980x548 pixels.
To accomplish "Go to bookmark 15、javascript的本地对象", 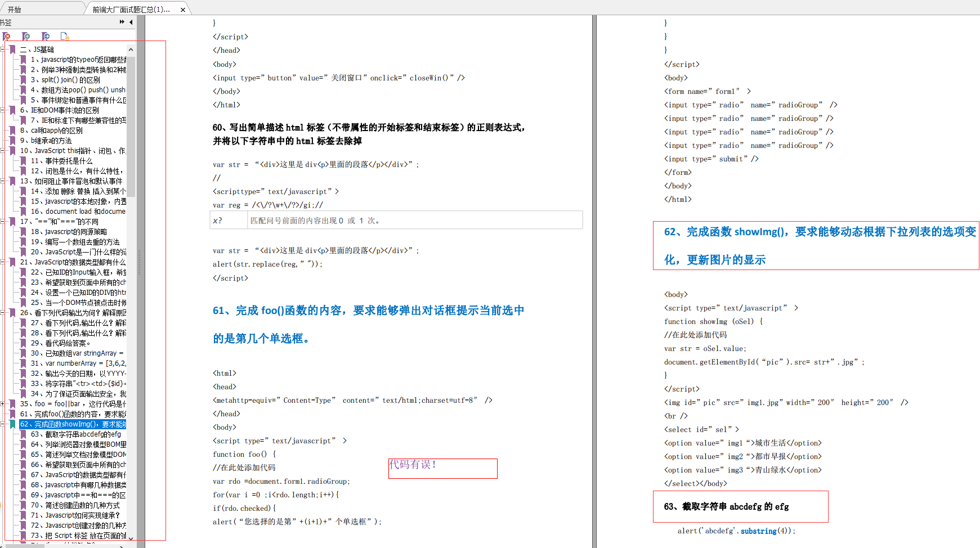I will point(78,201).
